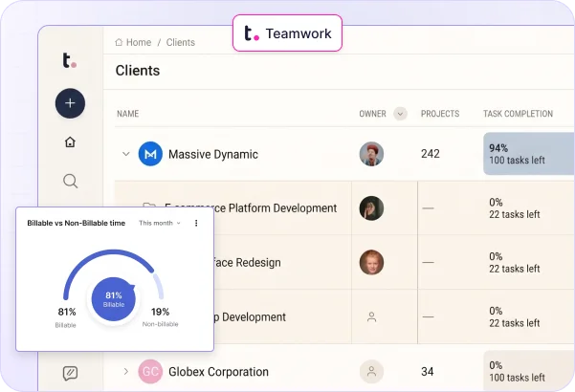Open the This month period dropdown
Viewport: 575px width, 392px height.
(x=160, y=223)
